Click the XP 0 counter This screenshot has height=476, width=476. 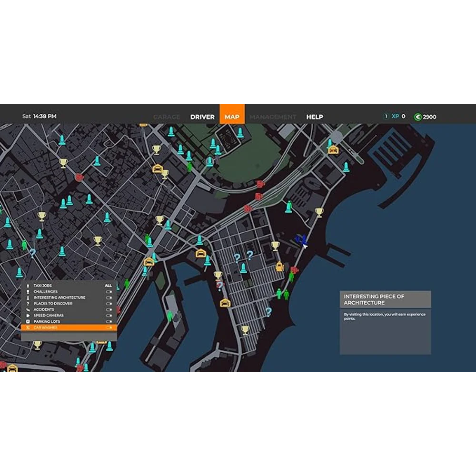pyautogui.click(x=398, y=116)
